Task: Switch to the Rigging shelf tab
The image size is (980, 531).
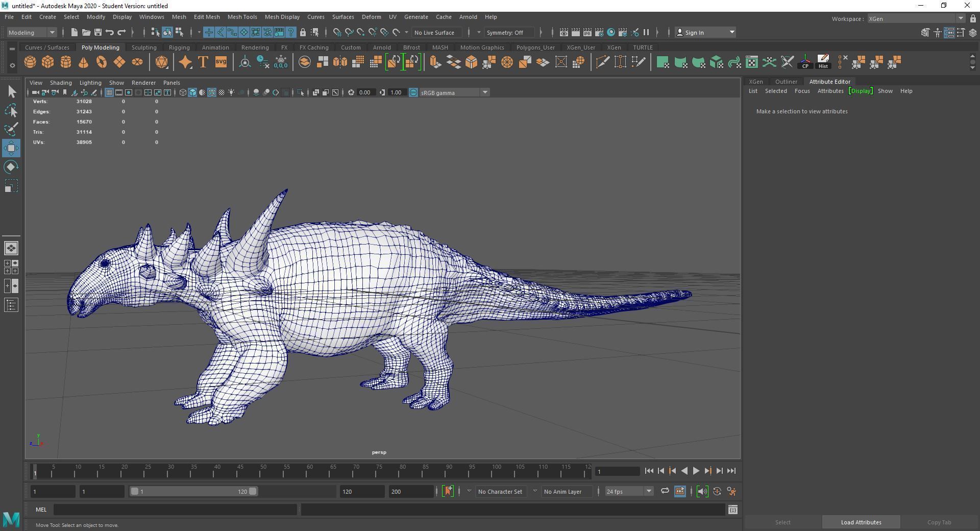Action: 179,47
